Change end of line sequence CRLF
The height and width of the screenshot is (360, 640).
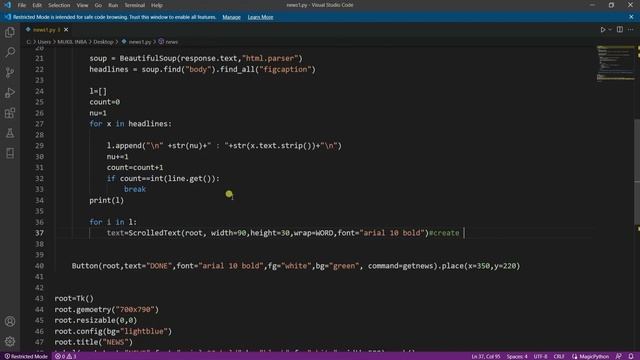(x=559, y=356)
